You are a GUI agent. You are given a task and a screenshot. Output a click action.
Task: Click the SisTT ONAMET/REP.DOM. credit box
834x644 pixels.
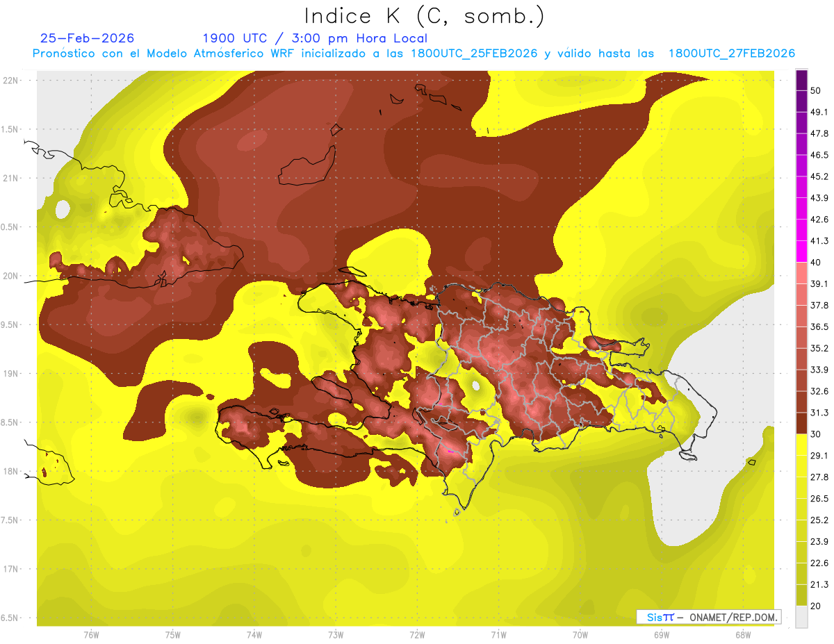708,617
